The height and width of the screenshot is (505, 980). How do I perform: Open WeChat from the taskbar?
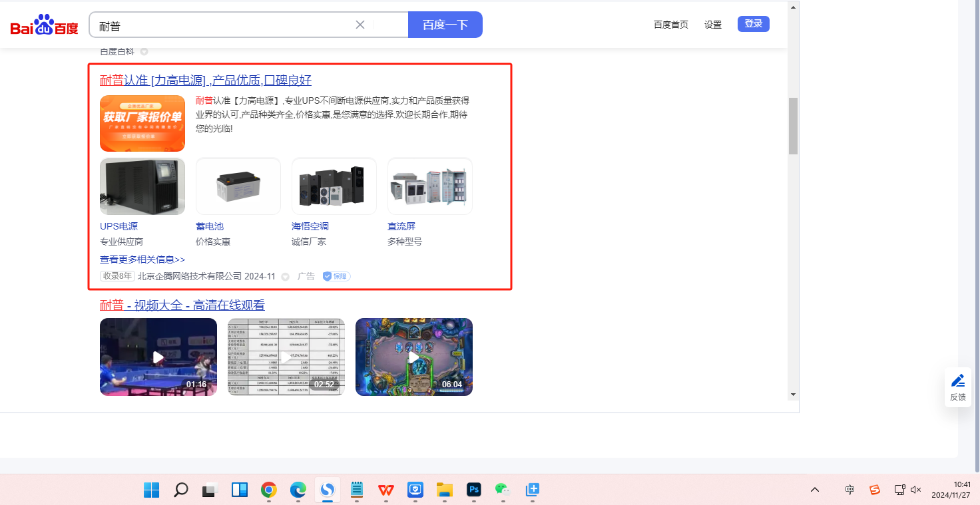pyautogui.click(x=503, y=490)
